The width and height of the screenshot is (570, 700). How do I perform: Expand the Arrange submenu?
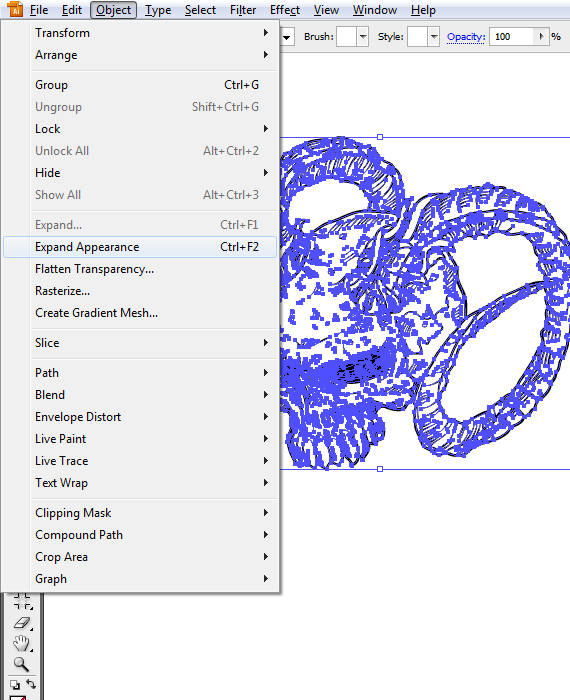click(140, 54)
